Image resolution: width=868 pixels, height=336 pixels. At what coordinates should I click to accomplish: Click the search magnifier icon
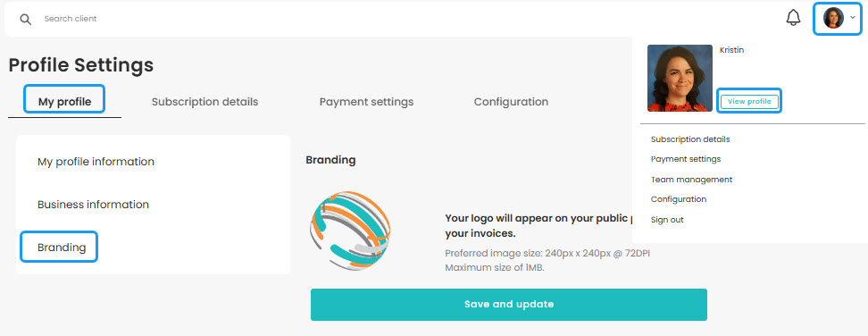tap(26, 19)
